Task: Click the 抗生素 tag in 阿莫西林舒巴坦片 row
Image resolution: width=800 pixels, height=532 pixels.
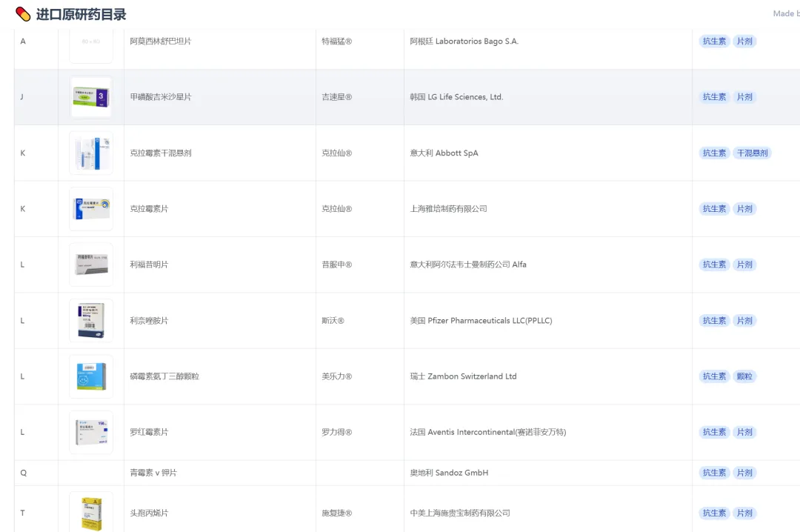Action: (714, 41)
